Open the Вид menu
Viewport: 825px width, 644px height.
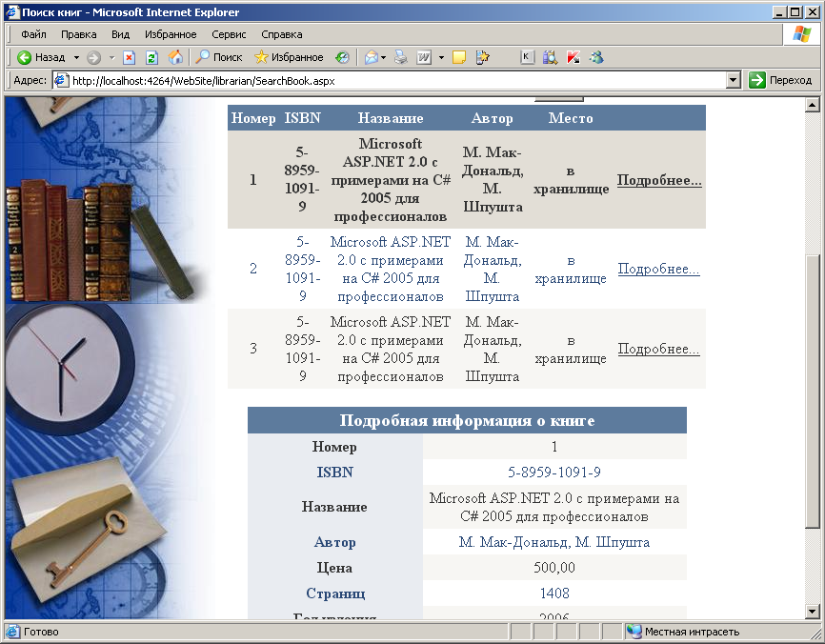click(x=120, y=34)
